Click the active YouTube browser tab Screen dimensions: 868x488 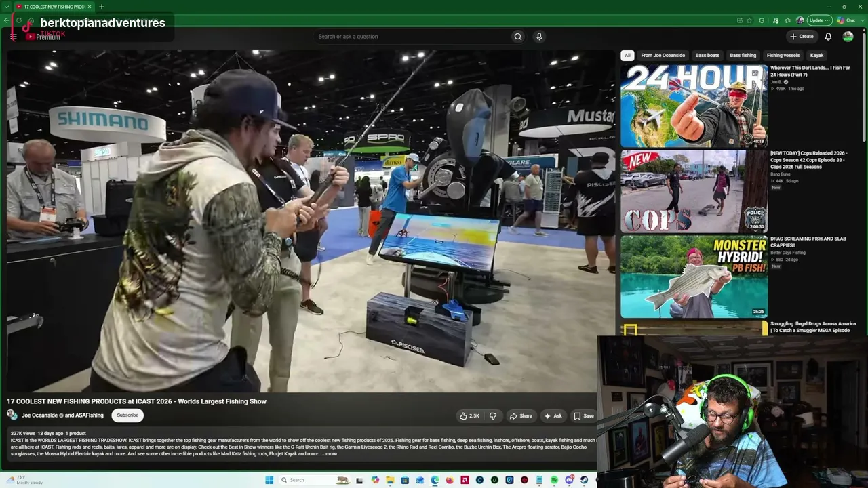point(54,7)
